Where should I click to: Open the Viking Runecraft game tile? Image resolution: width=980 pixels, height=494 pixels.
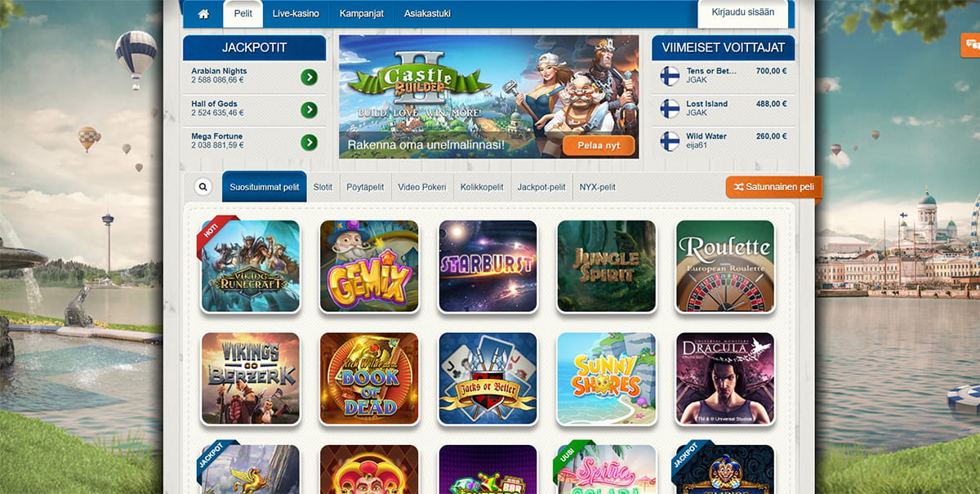pos(250,266)
